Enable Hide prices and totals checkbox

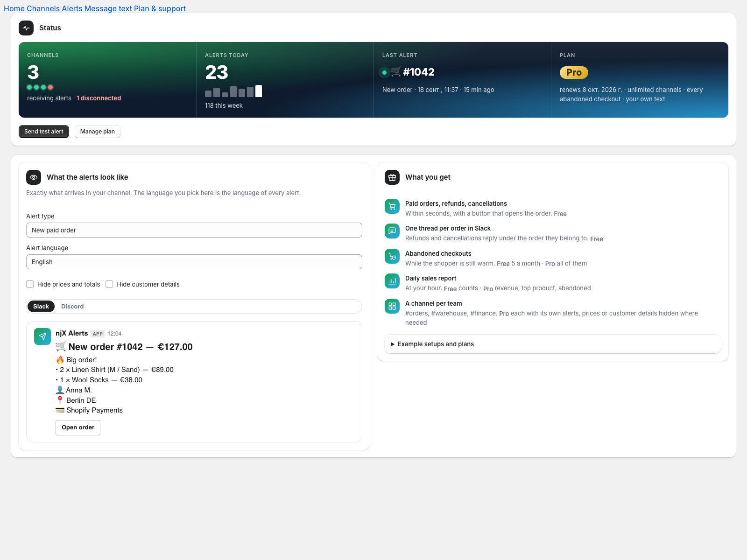point(30,284)
